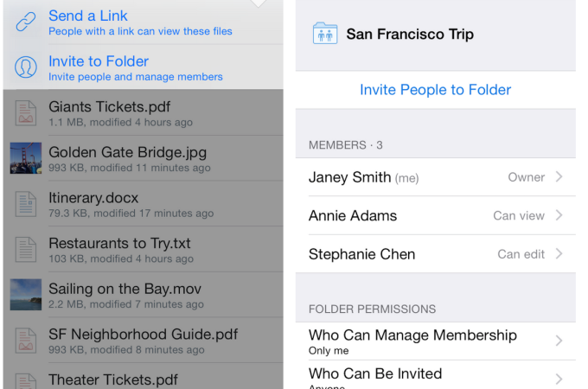Tap Invite People to Folder link
This screenshot has height=389, width=588.
(x=435, y=90)
